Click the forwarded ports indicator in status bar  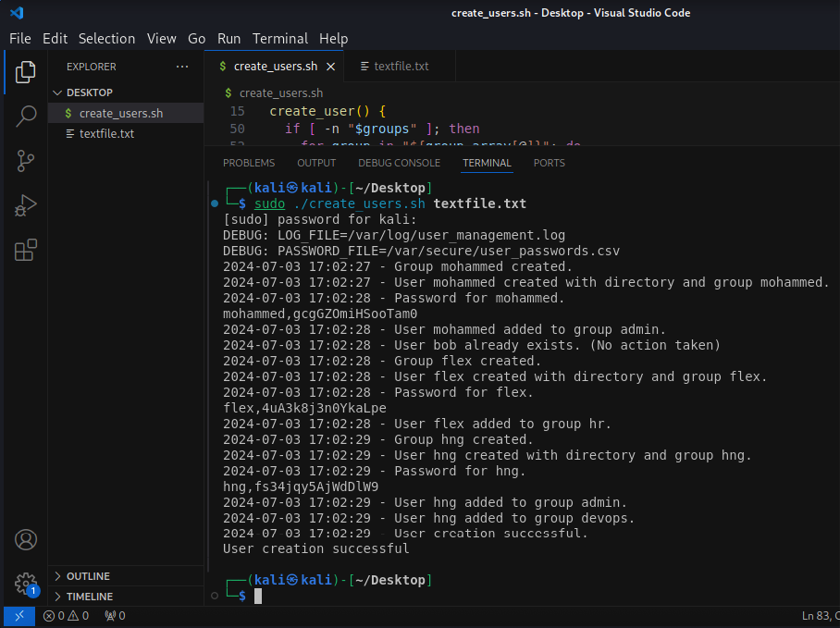115,616
